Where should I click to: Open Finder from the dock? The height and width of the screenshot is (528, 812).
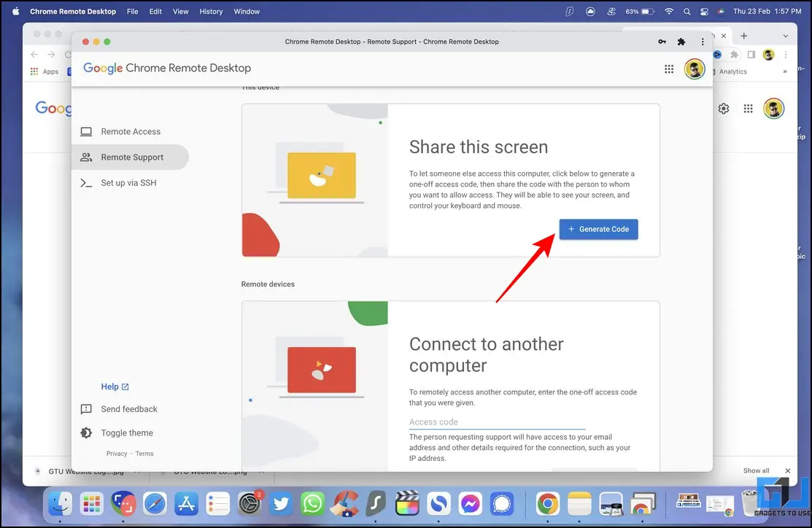[60, 503]
